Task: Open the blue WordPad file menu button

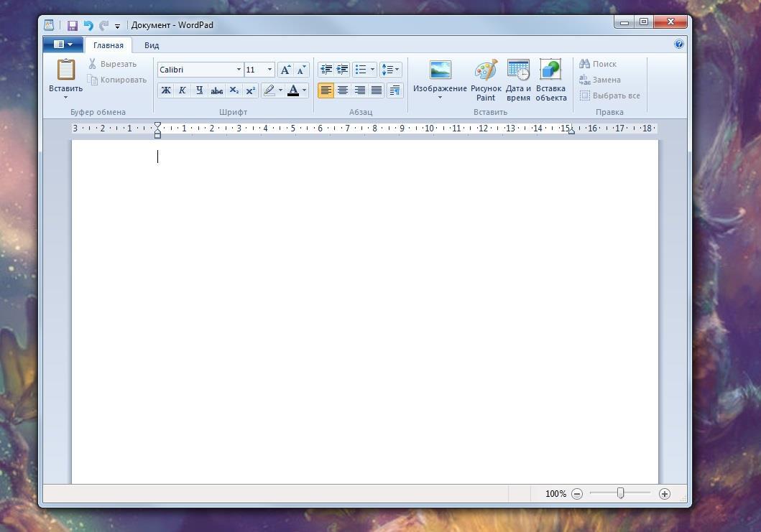Action: click(x=63, y=45)
